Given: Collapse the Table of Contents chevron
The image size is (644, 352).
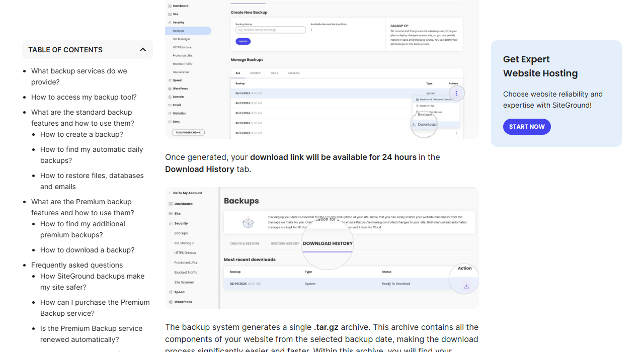Looking at the screenshot, I should (x=143, y=50).
